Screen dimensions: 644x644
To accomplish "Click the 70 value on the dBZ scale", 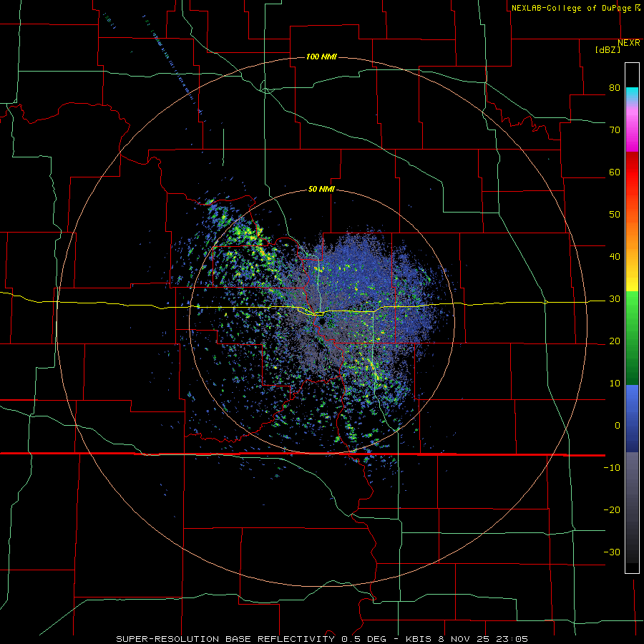I will (x=615, y=130).
